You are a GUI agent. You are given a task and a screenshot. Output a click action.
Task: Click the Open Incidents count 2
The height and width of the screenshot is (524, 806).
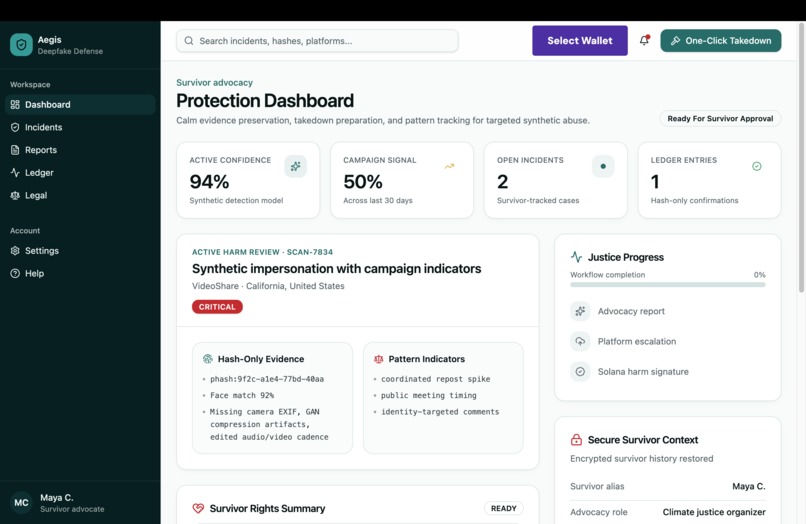click(x=503, y=182)
